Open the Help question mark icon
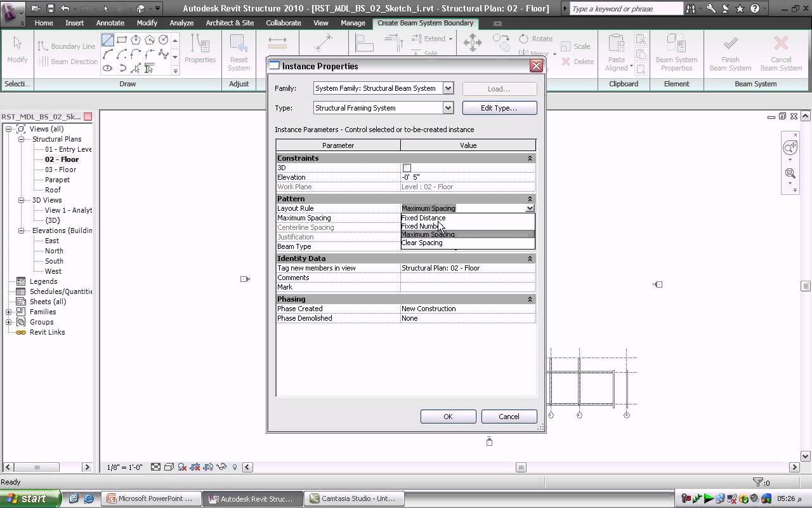812x508 pixels. click(x=754, y=9)
